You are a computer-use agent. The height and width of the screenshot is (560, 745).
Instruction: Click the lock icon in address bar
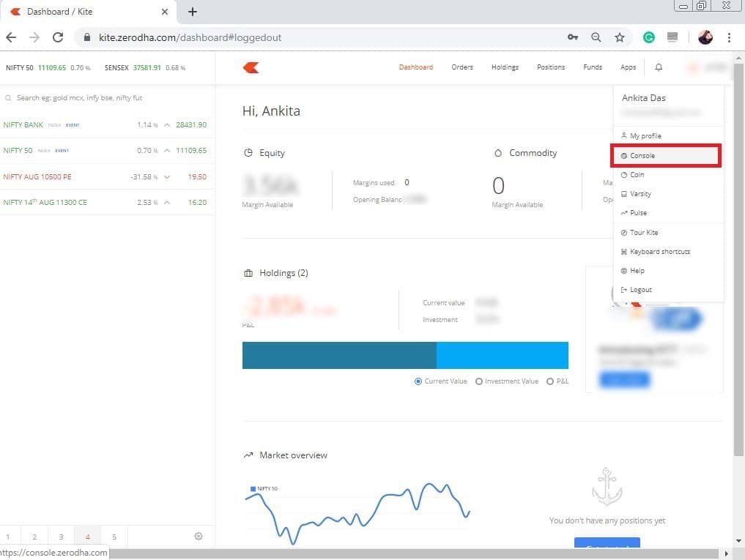coord(87,37)
